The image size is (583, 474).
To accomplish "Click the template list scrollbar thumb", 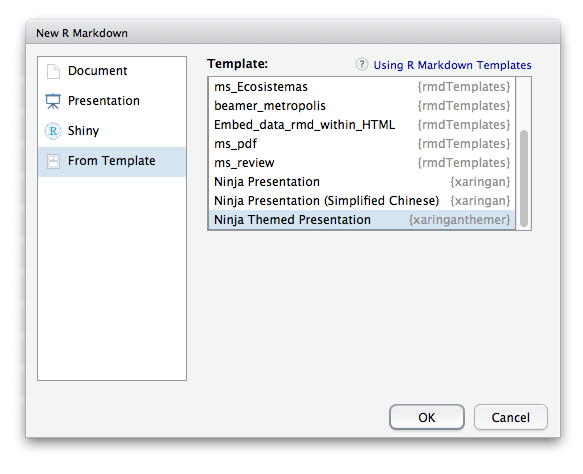I will pos(524,178).
